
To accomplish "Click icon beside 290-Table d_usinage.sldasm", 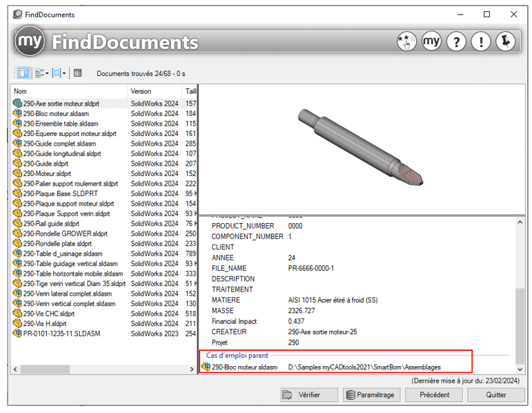I will pos(17,253).
